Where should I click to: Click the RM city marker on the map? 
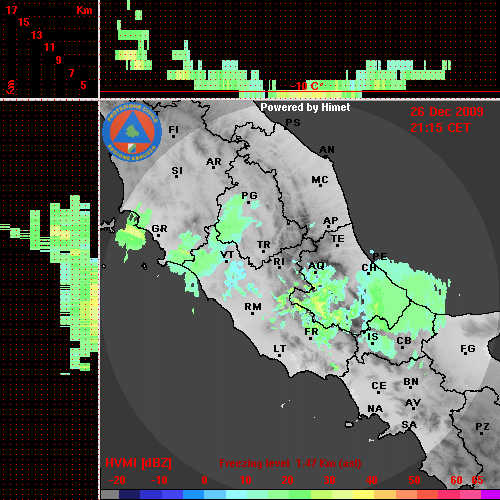point(253,313)
